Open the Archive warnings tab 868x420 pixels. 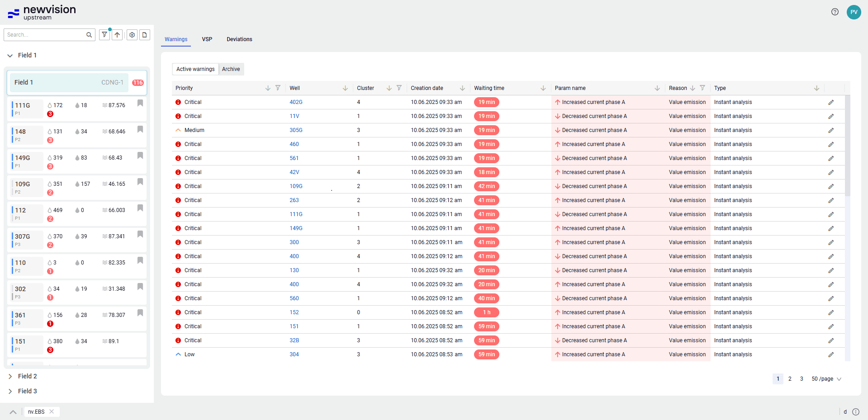[x=231, y=69]
